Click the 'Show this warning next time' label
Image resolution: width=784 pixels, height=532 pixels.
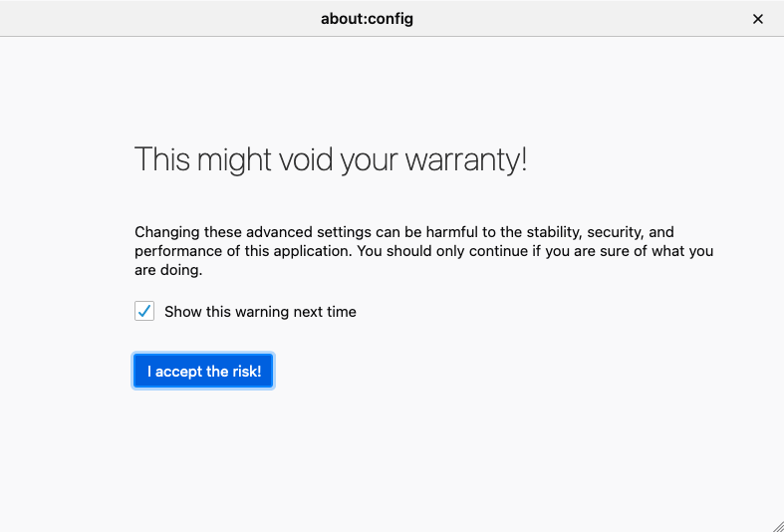pyautogui.click(x=260, y=312)
